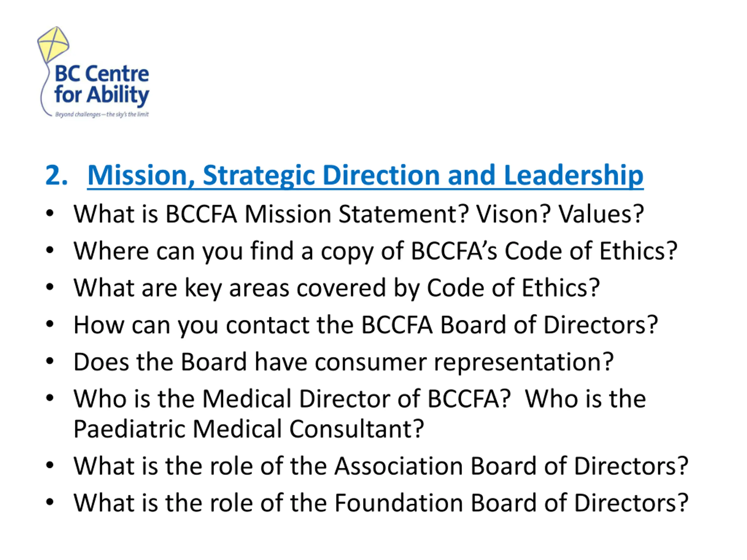747x560 pixels.
Task: Click the bullet before 'What are key areas'
Action: click(x=50, y=287)
